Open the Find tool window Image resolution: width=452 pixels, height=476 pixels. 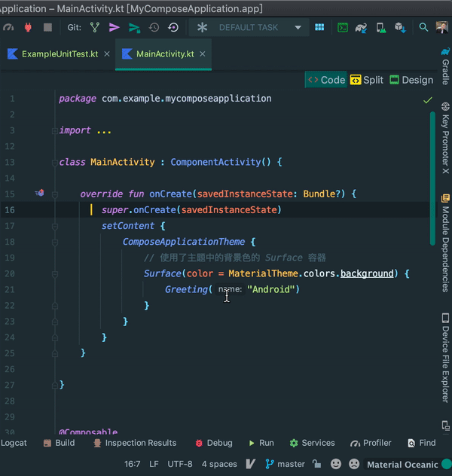click(422, 443)
